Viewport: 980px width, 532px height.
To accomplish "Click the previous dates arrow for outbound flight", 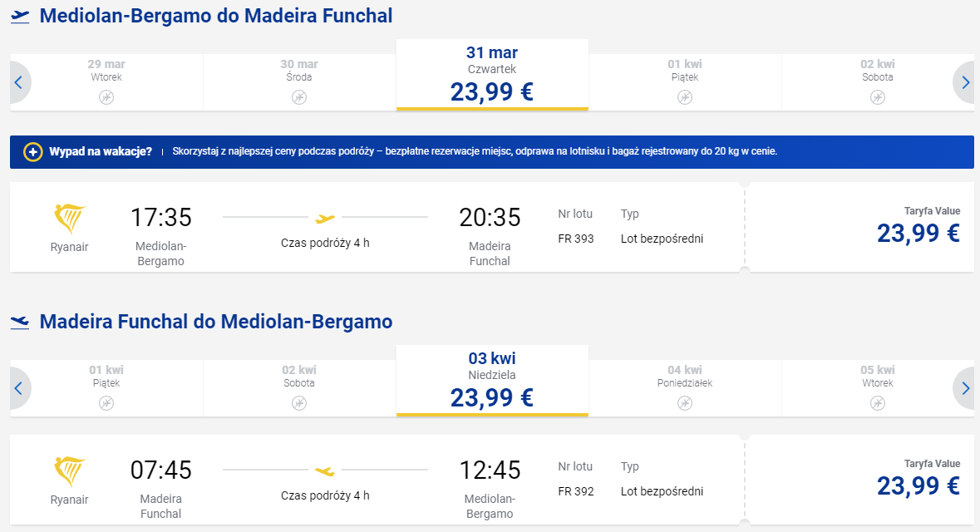I will tap(19, 82).
